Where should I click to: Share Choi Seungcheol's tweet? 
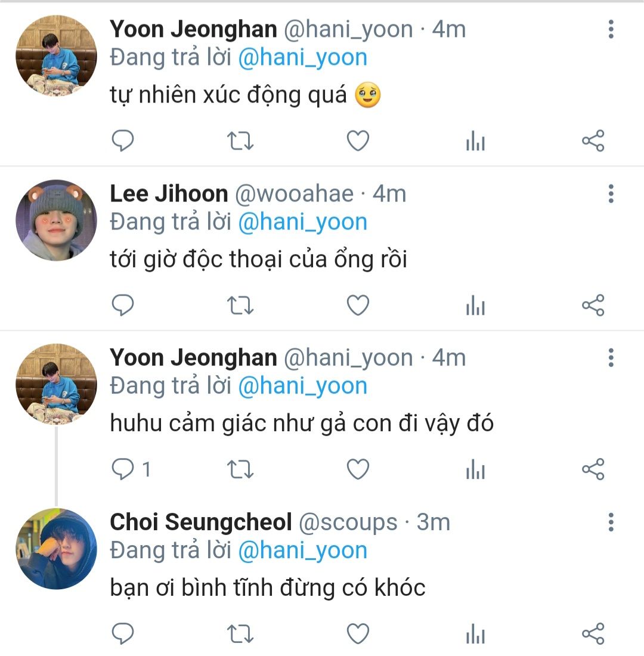tap(593, 634)
